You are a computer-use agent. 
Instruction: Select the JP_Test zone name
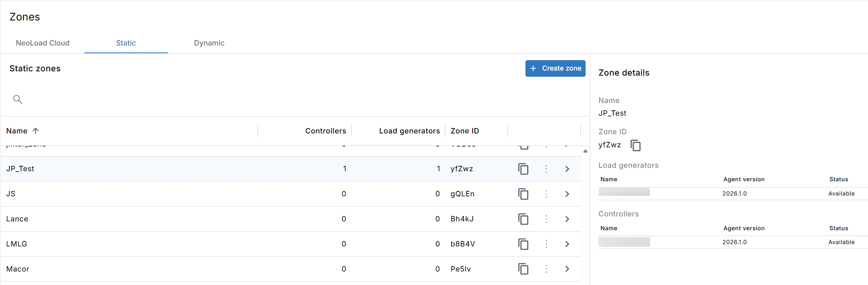click(x=20, y=169)
